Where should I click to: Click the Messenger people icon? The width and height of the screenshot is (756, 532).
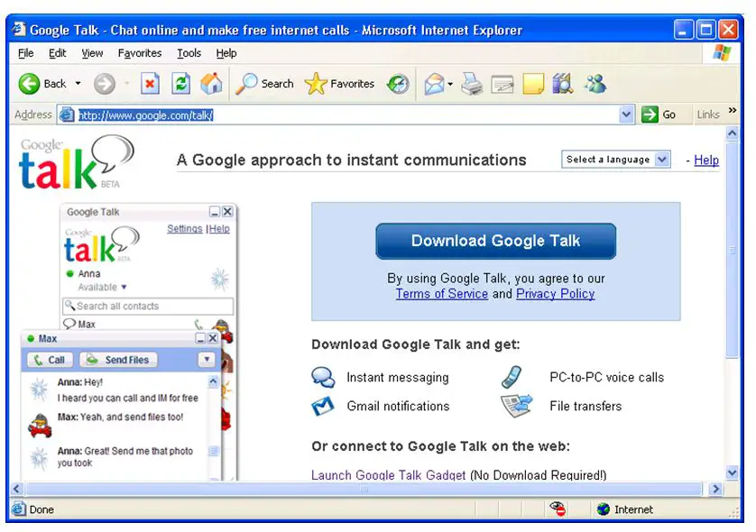click(x=595, y=84)
